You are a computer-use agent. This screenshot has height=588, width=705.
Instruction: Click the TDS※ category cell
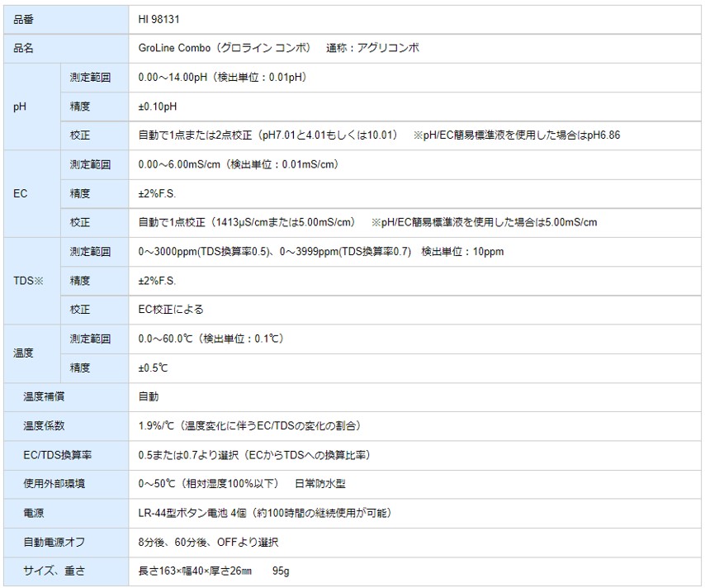(32, 281)
